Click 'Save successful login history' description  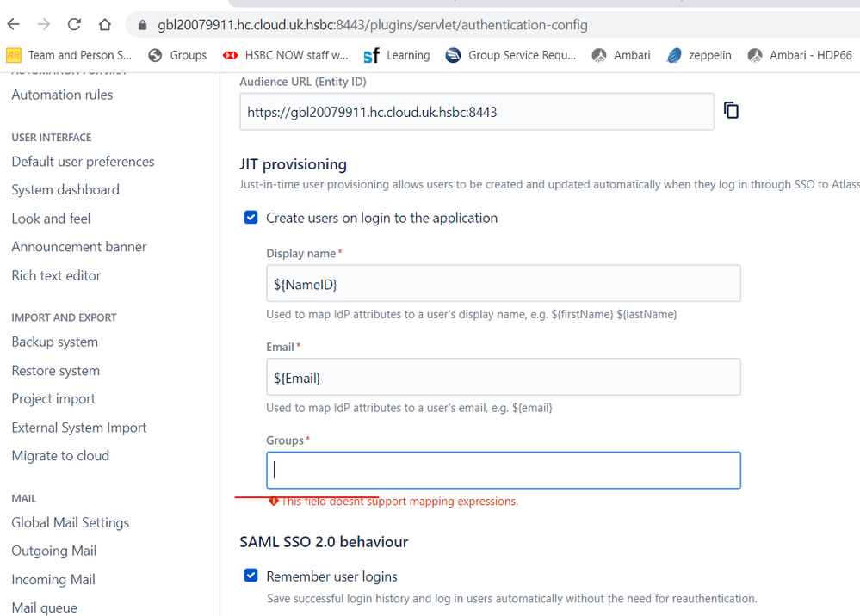coord(511,599)
